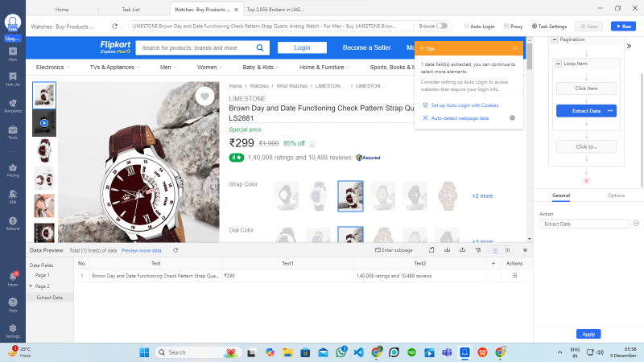Click the blue Apply button
Screen dimensions: 644x362
pyautogui.click(x=588, y=334)
